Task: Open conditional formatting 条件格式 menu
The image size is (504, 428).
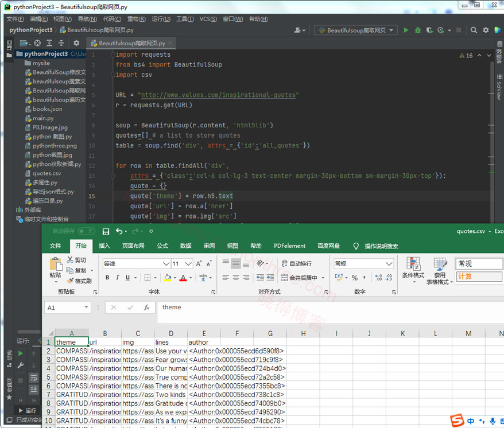Action: point(413,271)
